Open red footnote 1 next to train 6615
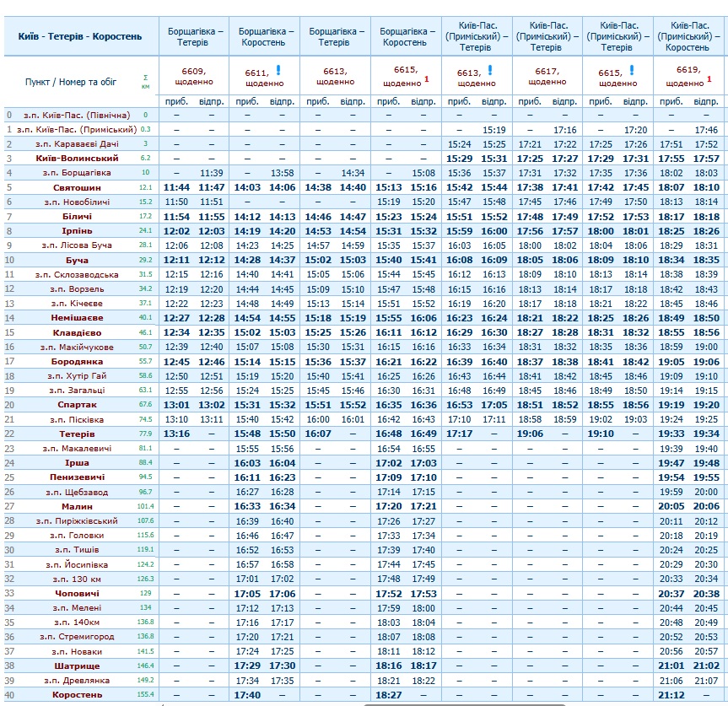This screenshot has height=706, width=728. pyautogui.click(x=427, y=79)
